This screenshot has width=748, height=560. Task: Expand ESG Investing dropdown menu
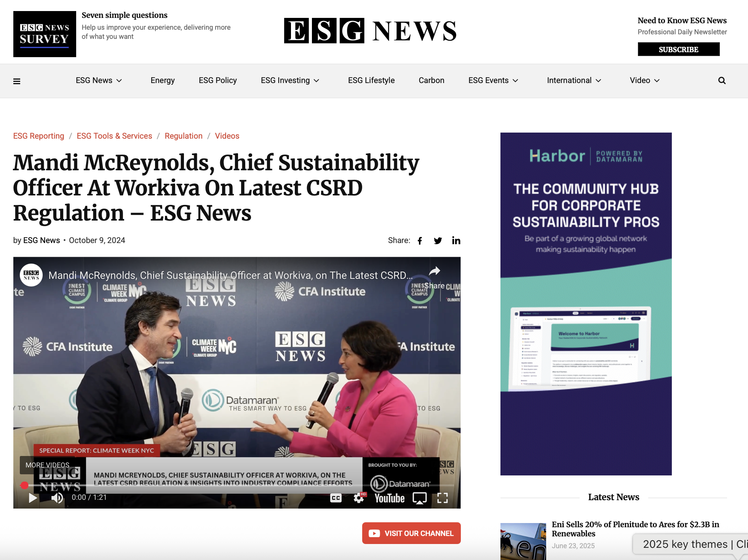coord(290,80)
